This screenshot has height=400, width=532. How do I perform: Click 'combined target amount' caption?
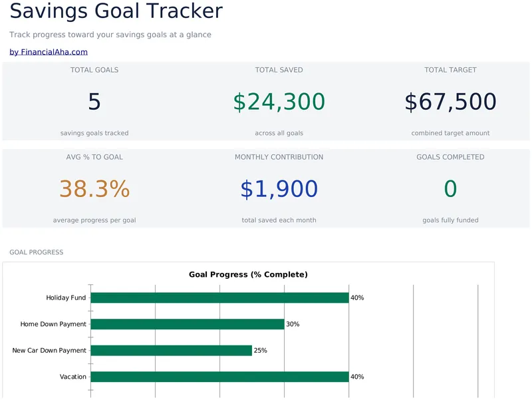pos(450,133)
